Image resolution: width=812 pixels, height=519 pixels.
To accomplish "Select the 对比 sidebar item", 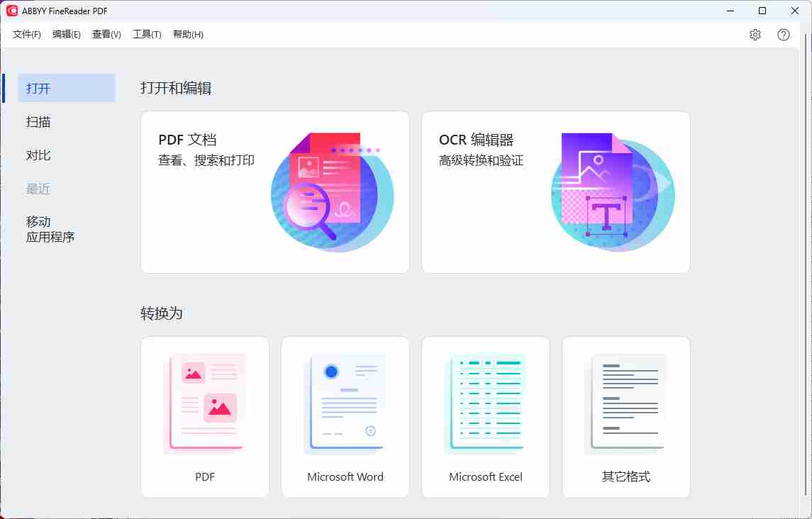I will (x=38, y=155).
